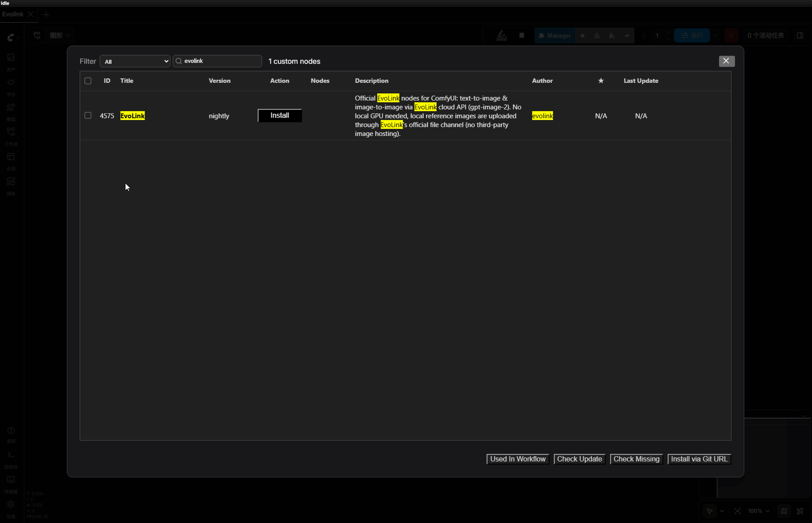The width and height of the screenshot is (812, 523).
Task: Sort by the star column header
Action: (601, 81)
